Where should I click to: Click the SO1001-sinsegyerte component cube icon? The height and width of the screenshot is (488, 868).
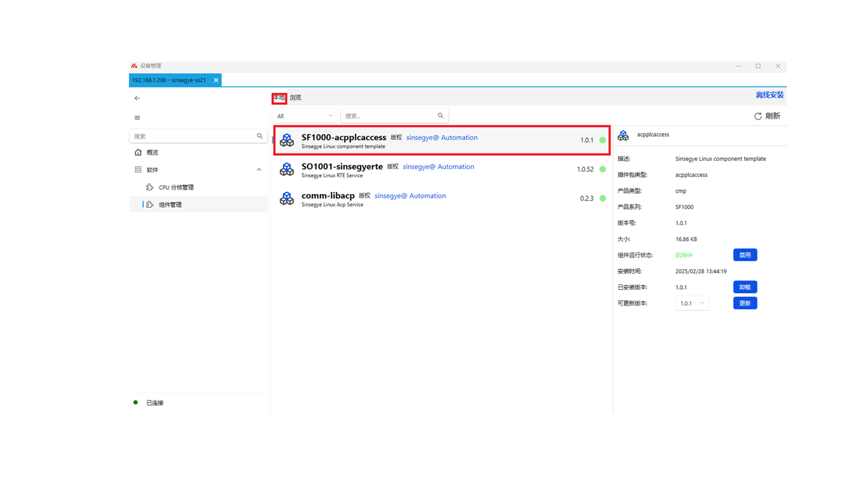287,169
